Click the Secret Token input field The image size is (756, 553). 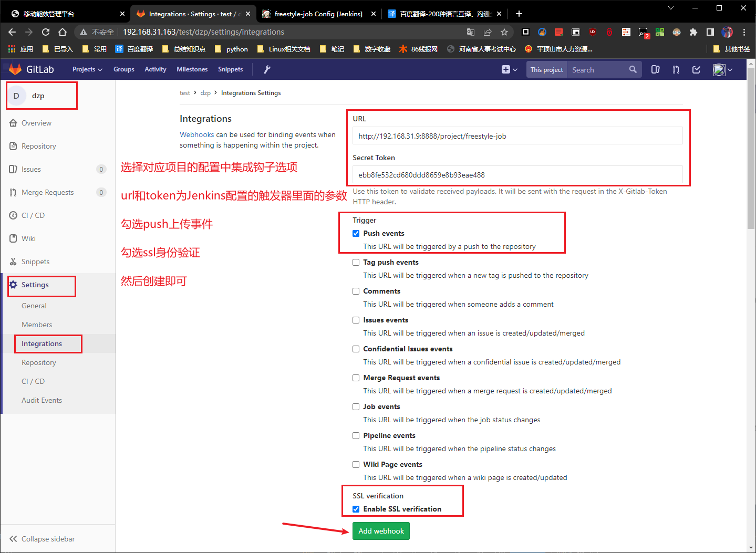[517, 175]
